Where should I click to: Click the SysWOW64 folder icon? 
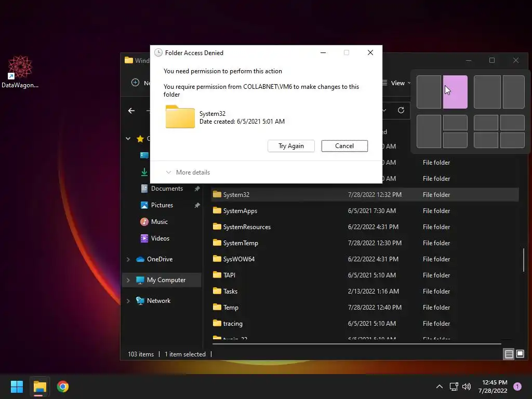[x=217, y=259]
